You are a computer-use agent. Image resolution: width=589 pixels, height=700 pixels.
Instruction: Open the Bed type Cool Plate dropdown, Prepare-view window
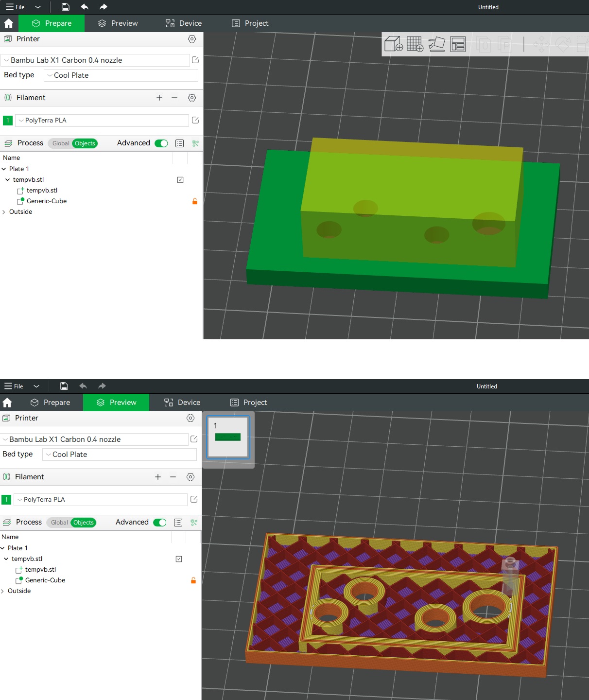click(121, 75)
